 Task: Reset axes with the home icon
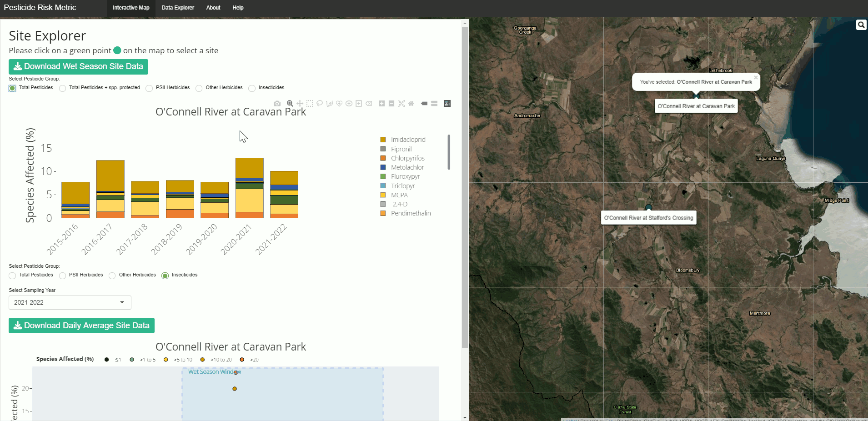pyautogui.click(x=411, y=104)
